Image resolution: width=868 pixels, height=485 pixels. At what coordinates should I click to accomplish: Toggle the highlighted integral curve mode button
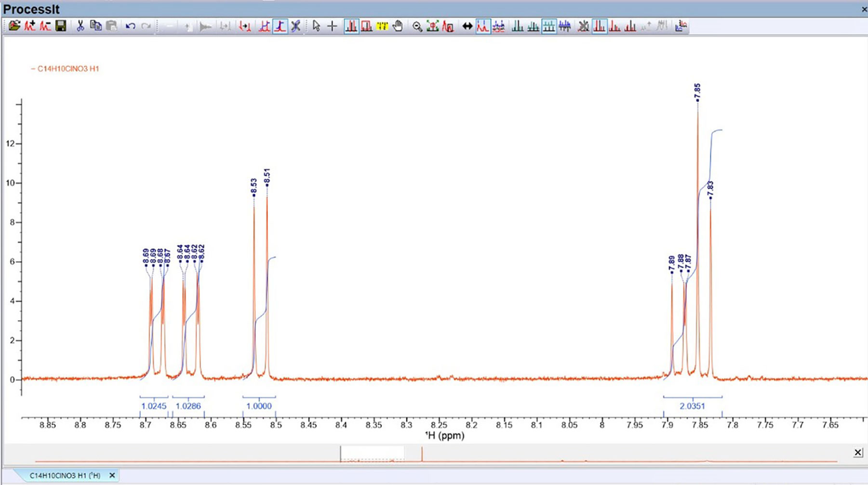point(280,26)
